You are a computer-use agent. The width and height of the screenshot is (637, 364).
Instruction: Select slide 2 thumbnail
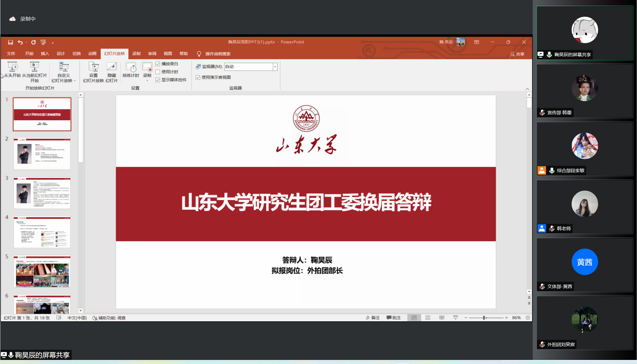tap(42, 154)
